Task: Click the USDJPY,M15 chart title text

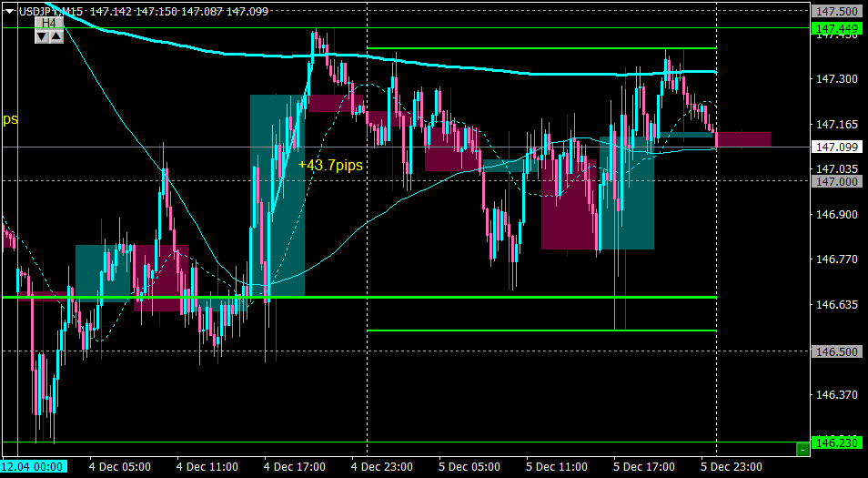Action: (51, 11)
